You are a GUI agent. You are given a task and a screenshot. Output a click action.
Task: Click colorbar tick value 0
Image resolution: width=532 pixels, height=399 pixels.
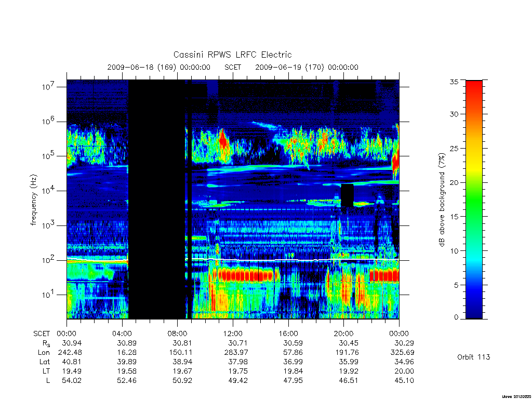(x=456, y=317)
